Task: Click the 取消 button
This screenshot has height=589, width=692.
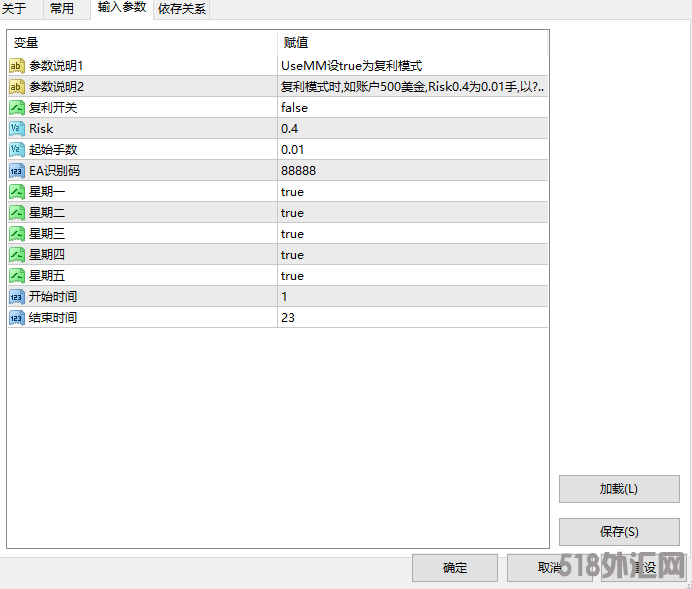Action: (549, 568)
